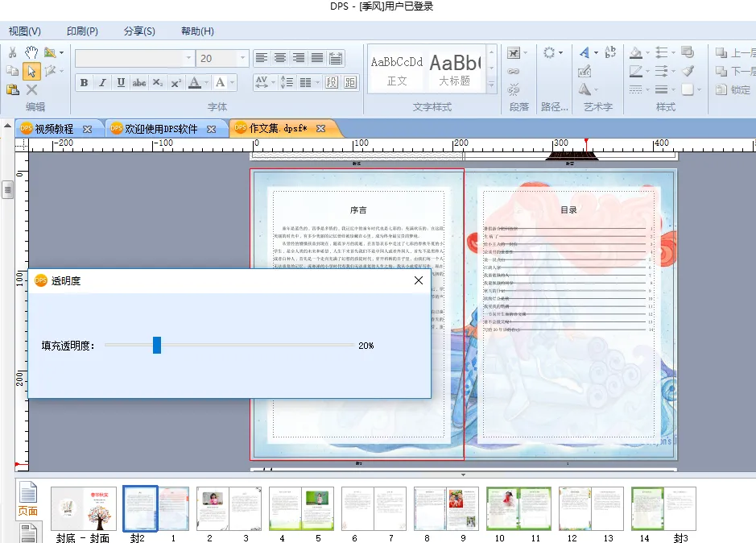756x543 pixels.
Task: Click the format painter brush icon
Action: (x=687, y=71)
